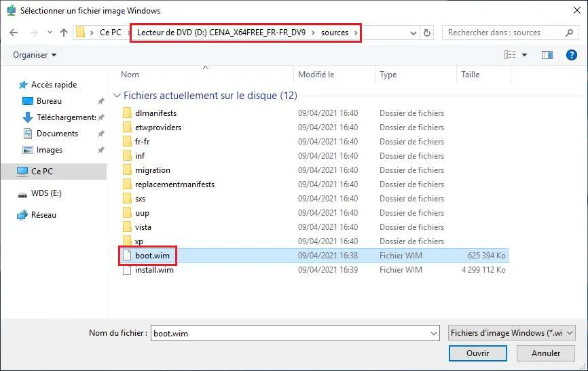This screenshot has width=588, height=371.
Task: Select the sxs folder
Action: (x=140, y=199)
